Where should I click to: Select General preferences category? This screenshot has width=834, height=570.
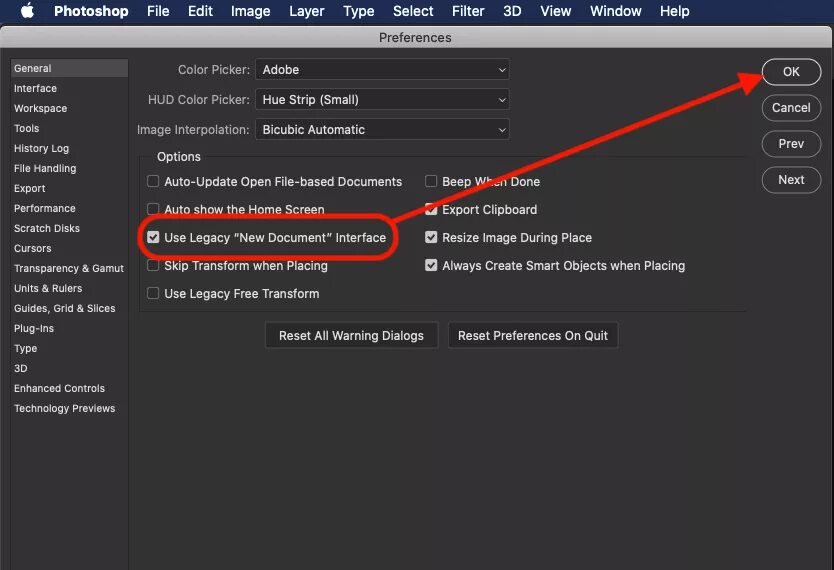(69, 69)
